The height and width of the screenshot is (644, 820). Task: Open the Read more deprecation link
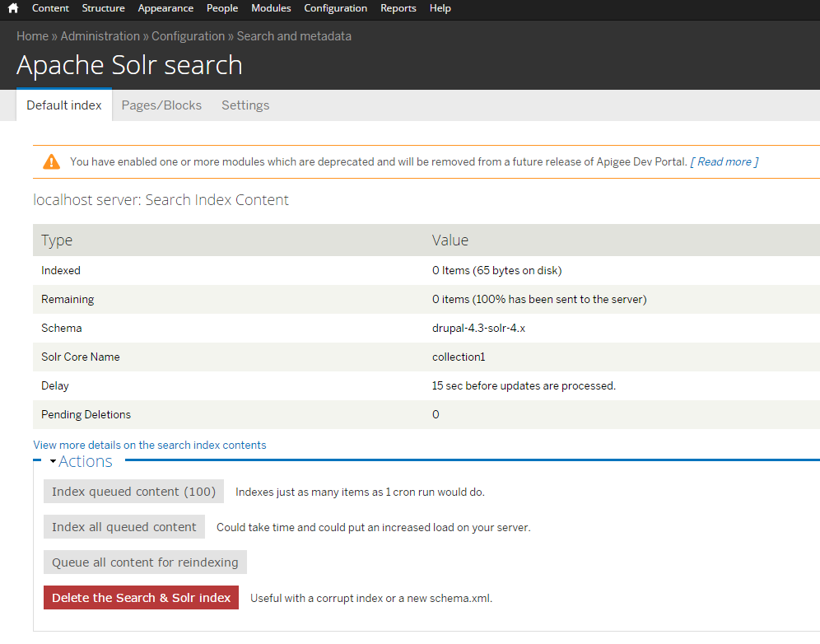[x=724, y=161]
